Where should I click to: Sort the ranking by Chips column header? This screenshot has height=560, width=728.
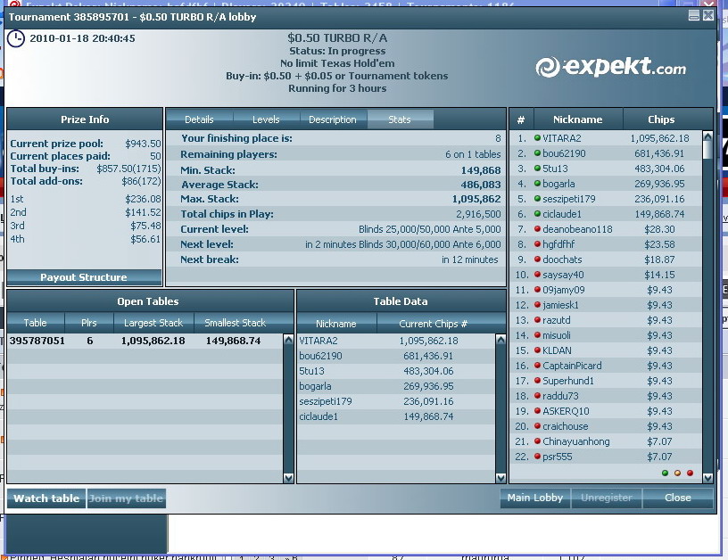click(661, 119)
